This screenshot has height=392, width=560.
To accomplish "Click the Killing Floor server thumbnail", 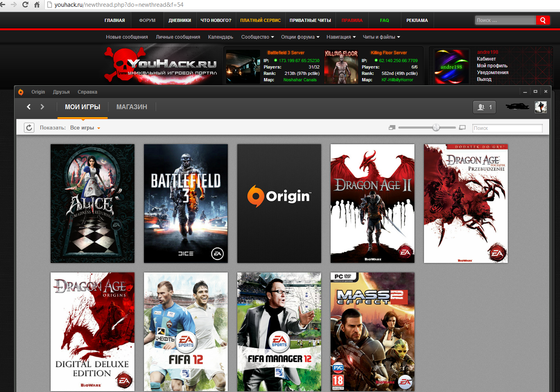I will click(341, 67).
